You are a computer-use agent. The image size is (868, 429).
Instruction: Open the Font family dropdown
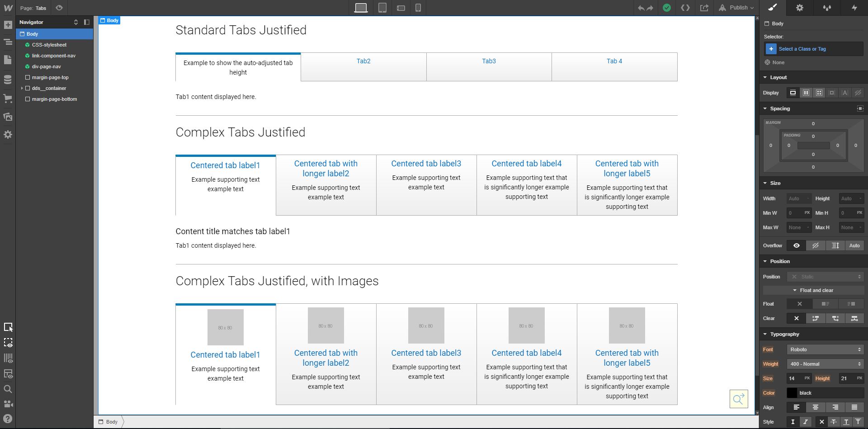(825, 349)
